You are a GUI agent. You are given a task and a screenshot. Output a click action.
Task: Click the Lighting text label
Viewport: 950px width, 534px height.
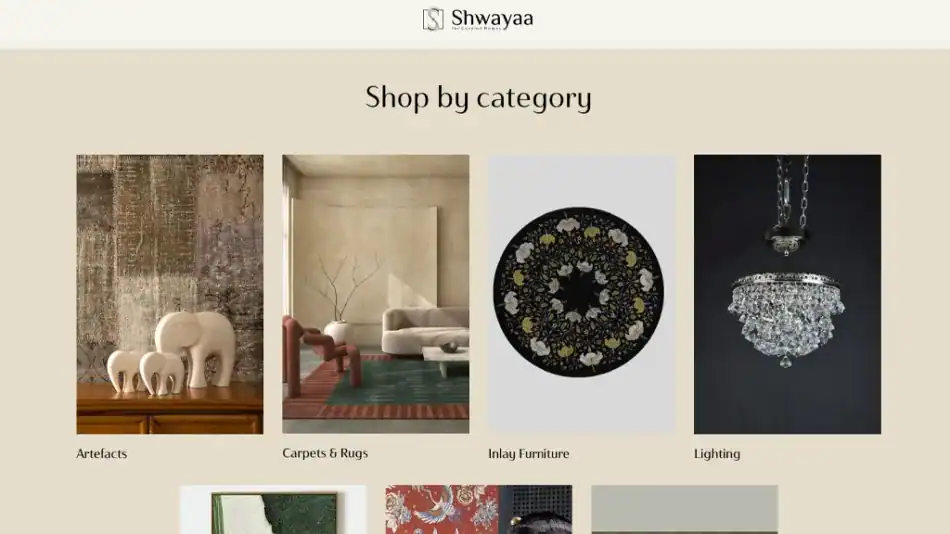pyautogui.click(x=717, y=454)
